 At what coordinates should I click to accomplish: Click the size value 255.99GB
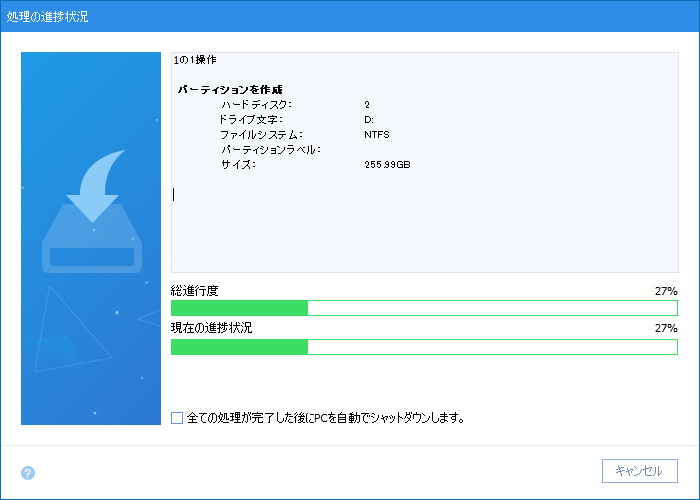click(387, 165)
